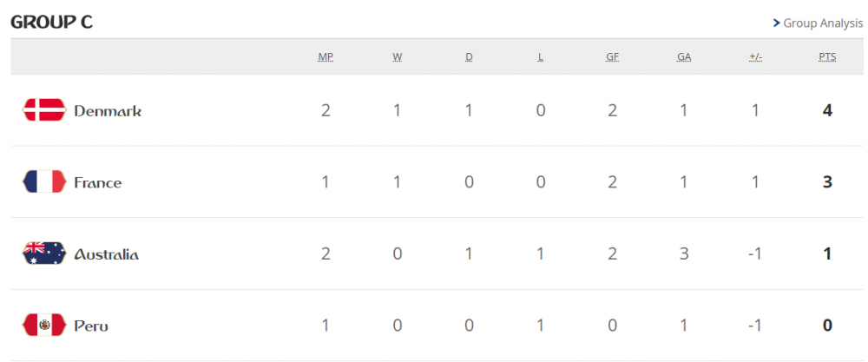
Task: Click the D draws column header
Action: click(x=469, y=57)
